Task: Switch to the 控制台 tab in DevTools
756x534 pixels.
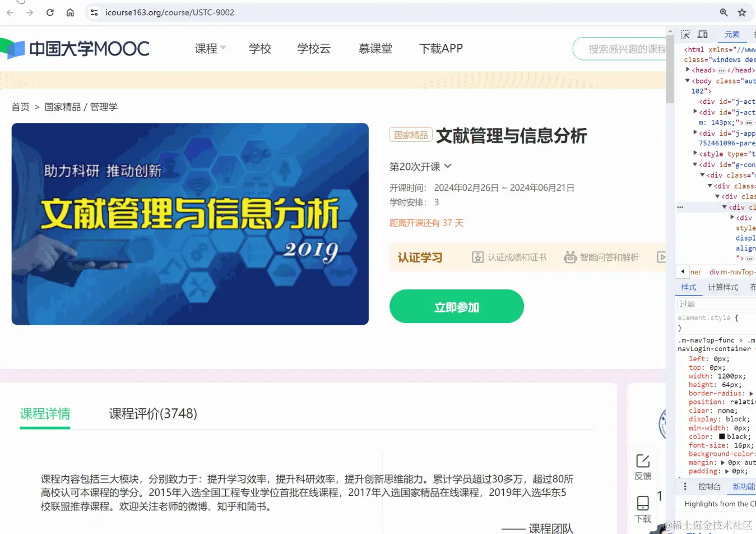Action: pos(709,486)
